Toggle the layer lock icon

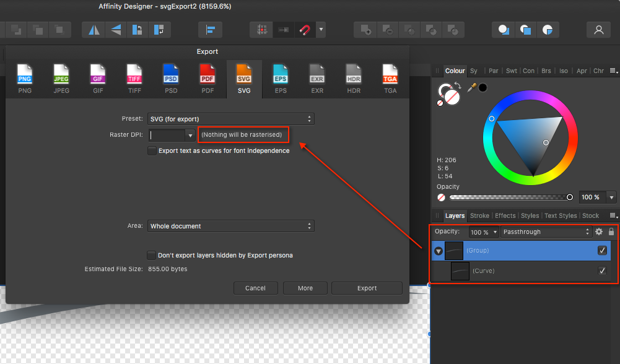[x=611, y=232]
